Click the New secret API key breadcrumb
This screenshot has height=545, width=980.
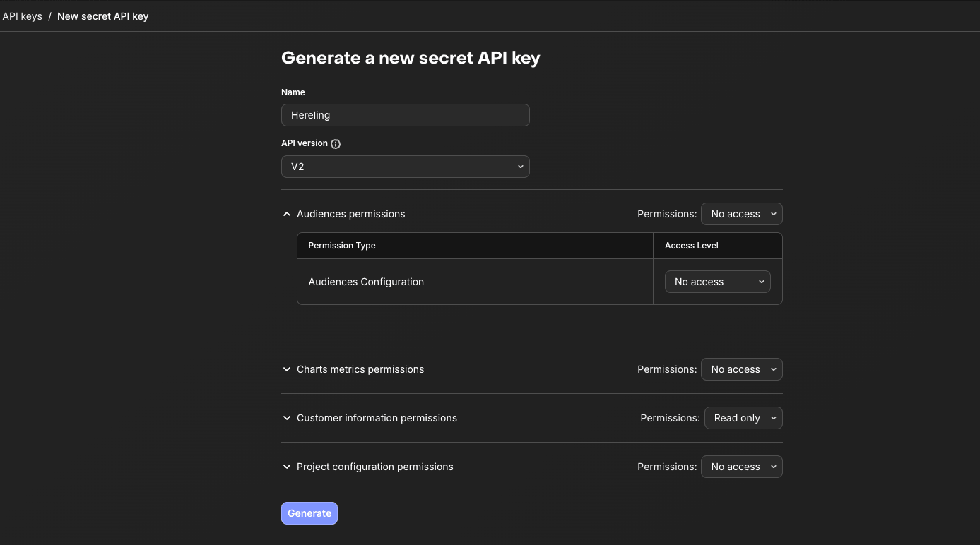(103, 16)
